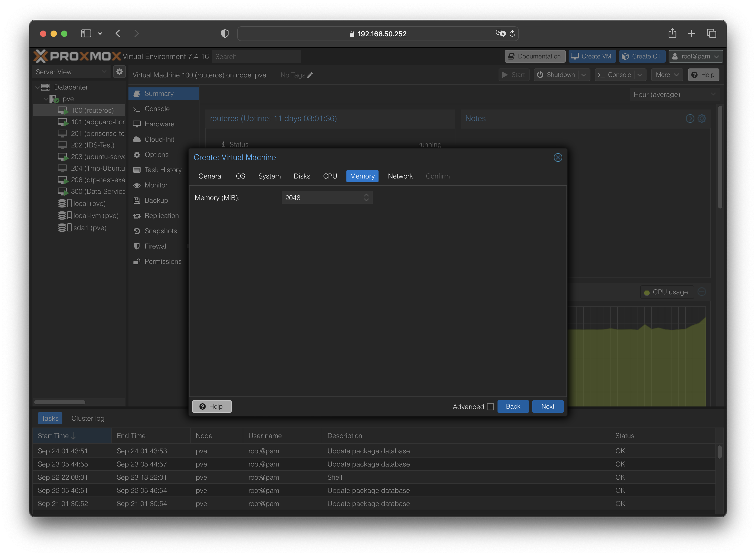Switch to the Network wizard tab
The image size is (756, 556).
click(x=400, y=176)
